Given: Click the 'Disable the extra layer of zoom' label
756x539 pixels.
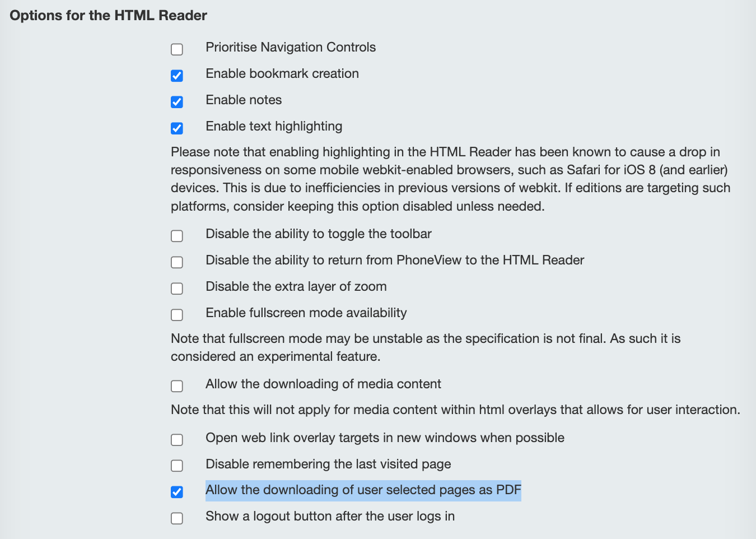Looking at the screenshot, I should click(296, 286).
